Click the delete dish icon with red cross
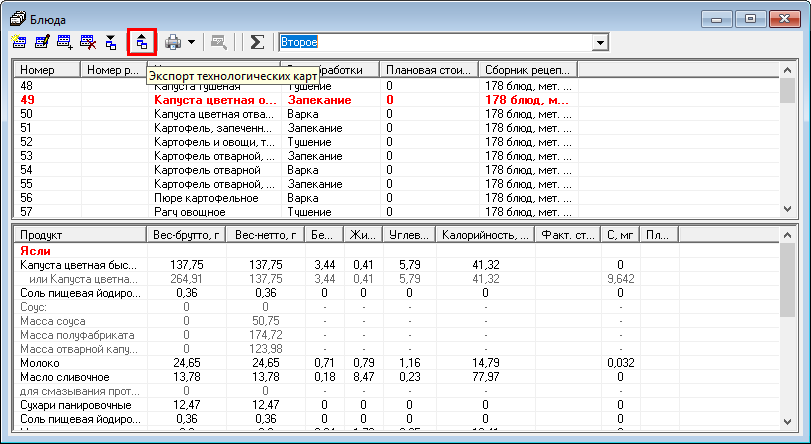Screen dimensions: 811x444 88,43
